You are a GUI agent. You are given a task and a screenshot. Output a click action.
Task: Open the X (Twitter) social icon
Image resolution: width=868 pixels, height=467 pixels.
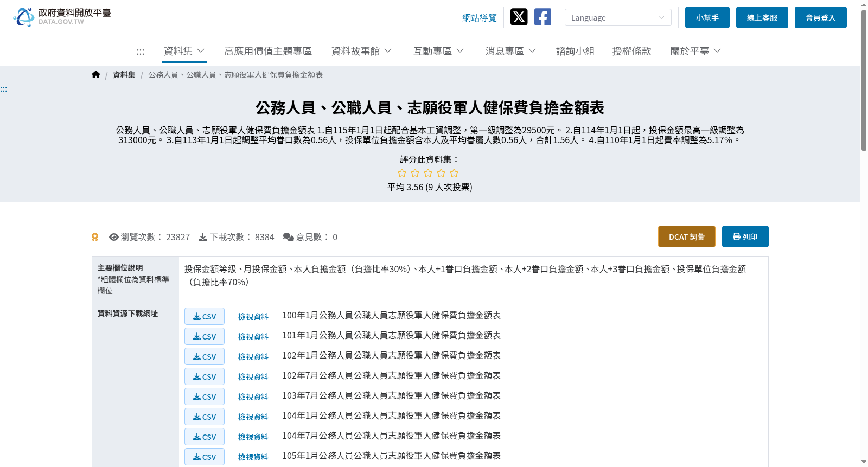coord(519,17)
